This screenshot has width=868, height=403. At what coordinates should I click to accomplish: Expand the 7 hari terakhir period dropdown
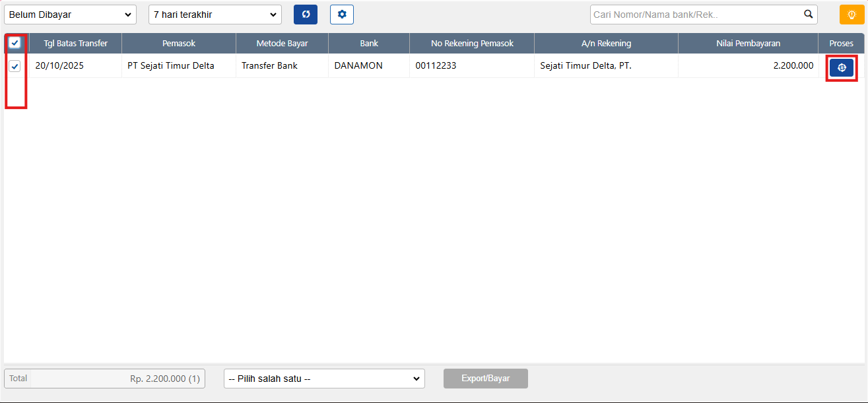pos(215,15)
